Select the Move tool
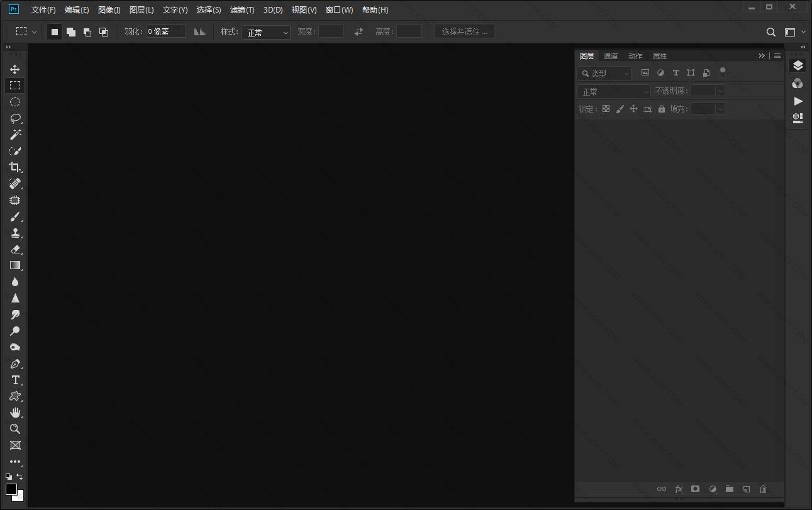 (15, 69)
